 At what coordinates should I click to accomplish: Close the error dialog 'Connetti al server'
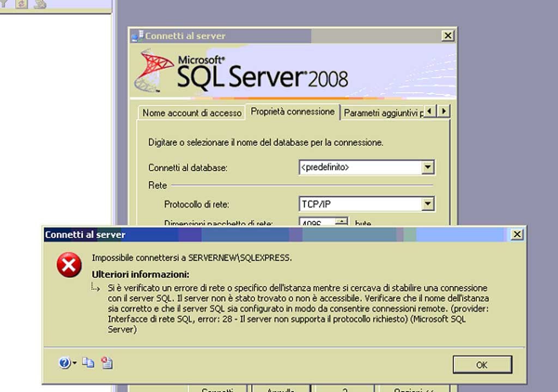click(517, 234)
